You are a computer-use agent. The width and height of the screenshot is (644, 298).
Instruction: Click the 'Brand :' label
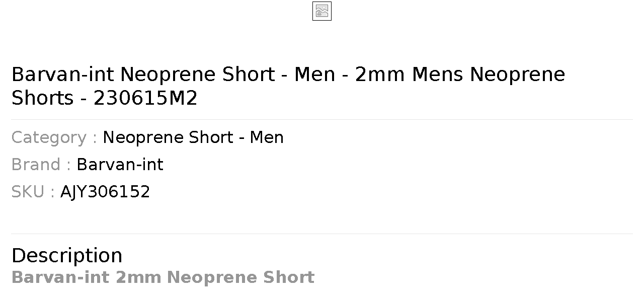coord(41,165)
